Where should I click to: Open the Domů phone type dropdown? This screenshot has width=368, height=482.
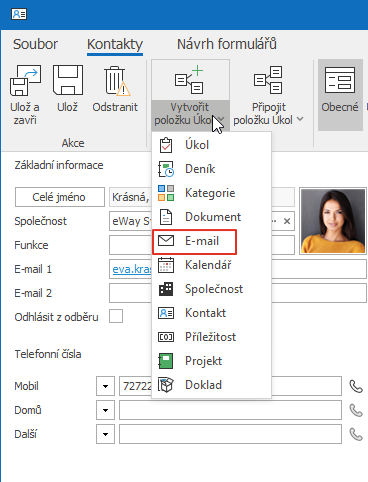(x=105, y=410)
